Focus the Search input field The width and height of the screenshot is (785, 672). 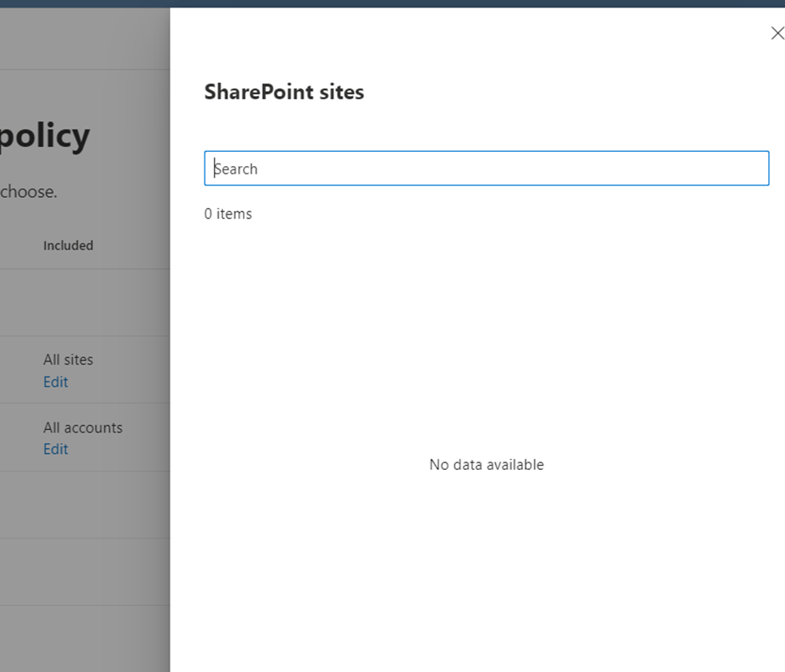pos(487,168)
